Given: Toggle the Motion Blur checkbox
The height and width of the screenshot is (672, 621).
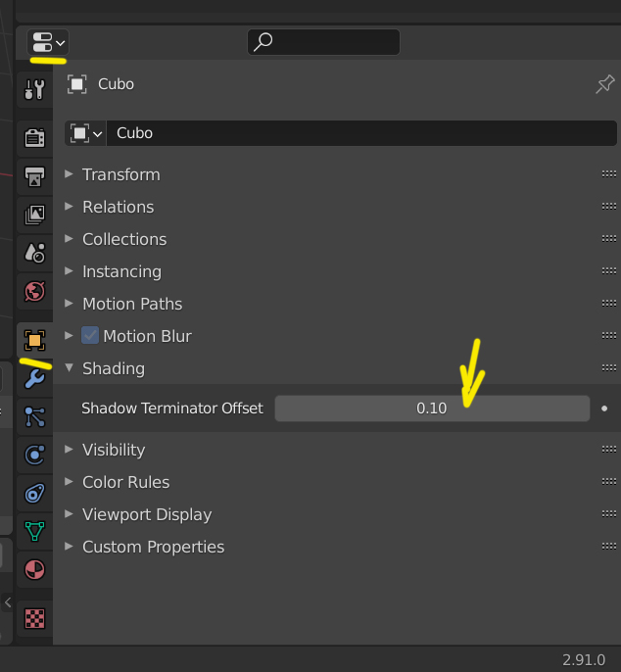Looking at the screenshot, I should [x=90, y=336].
